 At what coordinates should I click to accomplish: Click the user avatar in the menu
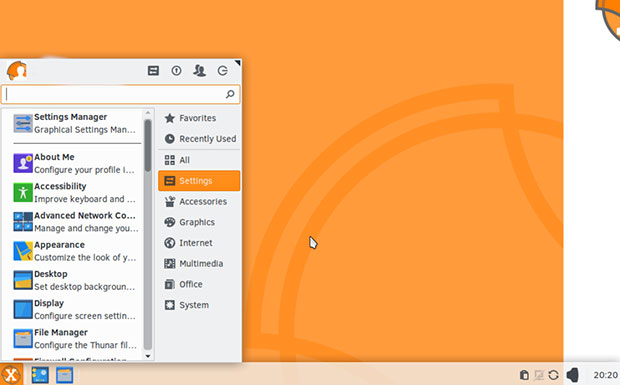tap(17, 71)
